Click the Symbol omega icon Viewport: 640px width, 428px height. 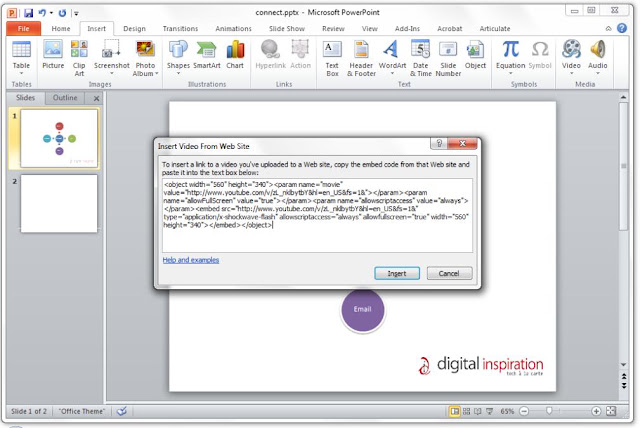(540, 49)
